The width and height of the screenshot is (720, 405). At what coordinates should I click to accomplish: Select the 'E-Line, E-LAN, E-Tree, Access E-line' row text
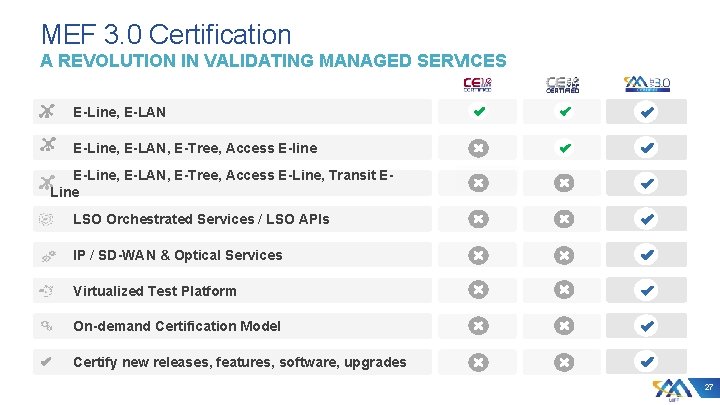click(195, 148)
